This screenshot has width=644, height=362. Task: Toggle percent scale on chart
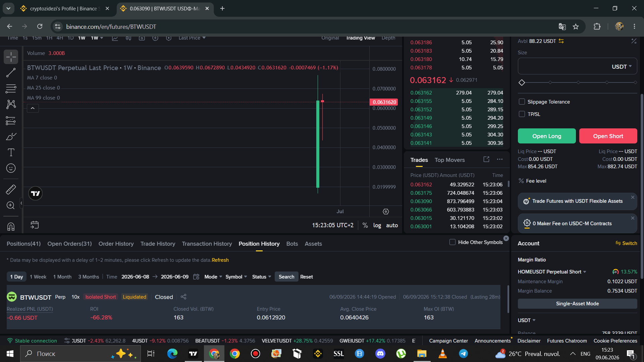tap(365, 225)
